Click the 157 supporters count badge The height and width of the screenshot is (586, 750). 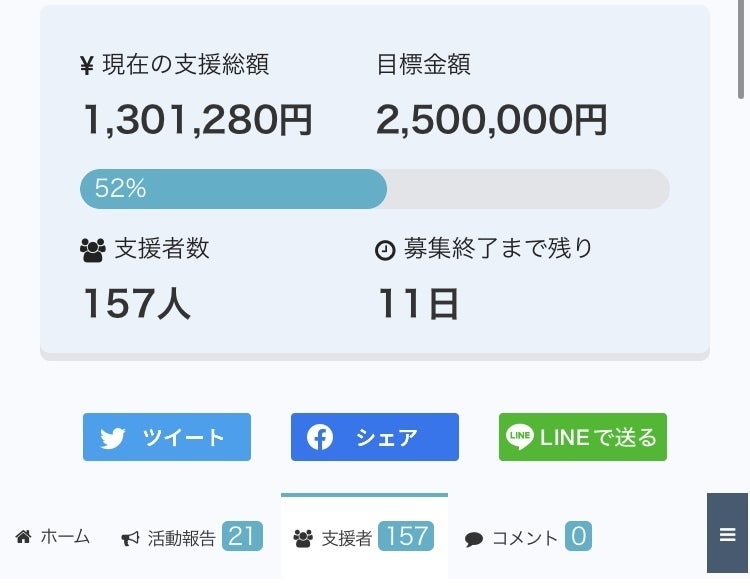pyautogui.click(x=406, y=537)
